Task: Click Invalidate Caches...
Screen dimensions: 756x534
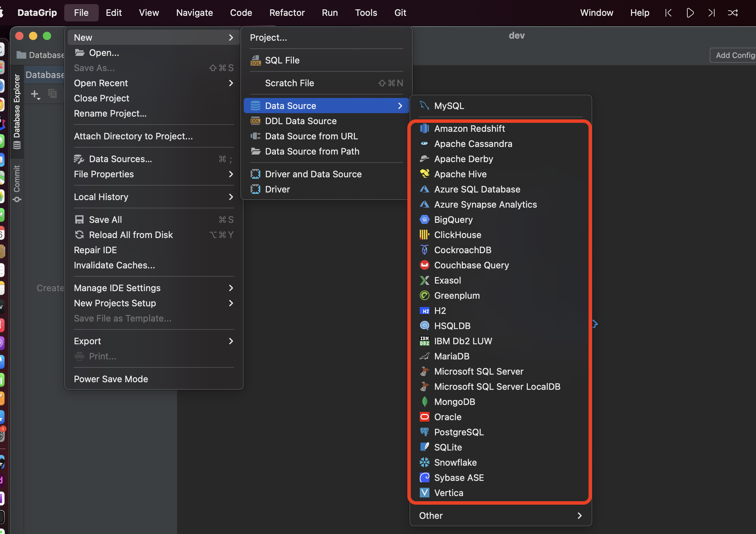Action: point(154,265)
